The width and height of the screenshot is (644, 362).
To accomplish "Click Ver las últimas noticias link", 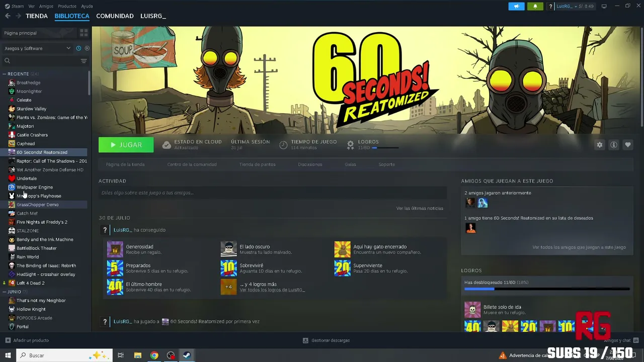I will point(420,208).
